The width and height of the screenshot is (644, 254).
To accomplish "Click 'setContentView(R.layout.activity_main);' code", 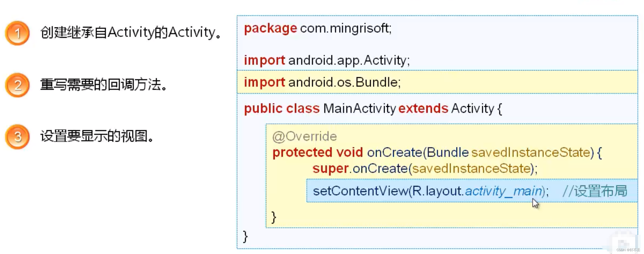I will pos(431,191).
